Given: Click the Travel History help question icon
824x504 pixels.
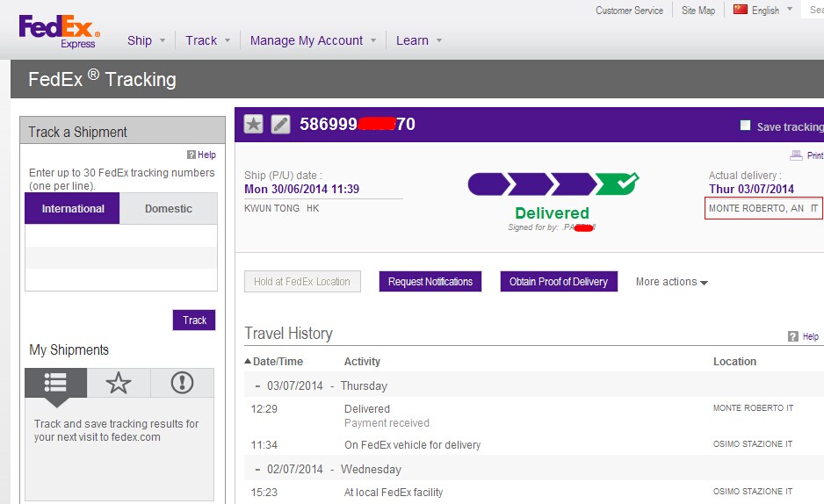Looking at the screenshot, I should [x=793, y=336].
